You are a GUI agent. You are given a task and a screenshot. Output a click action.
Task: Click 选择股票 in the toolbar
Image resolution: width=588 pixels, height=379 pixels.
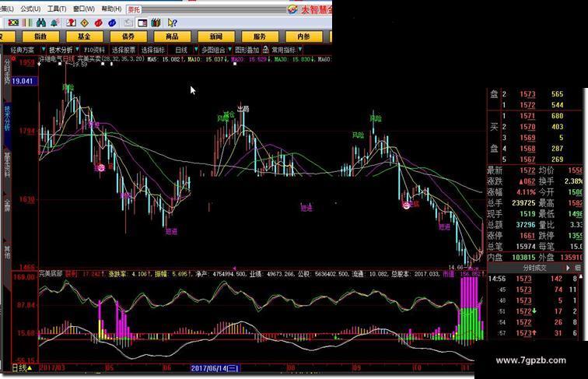click(124, 50)
